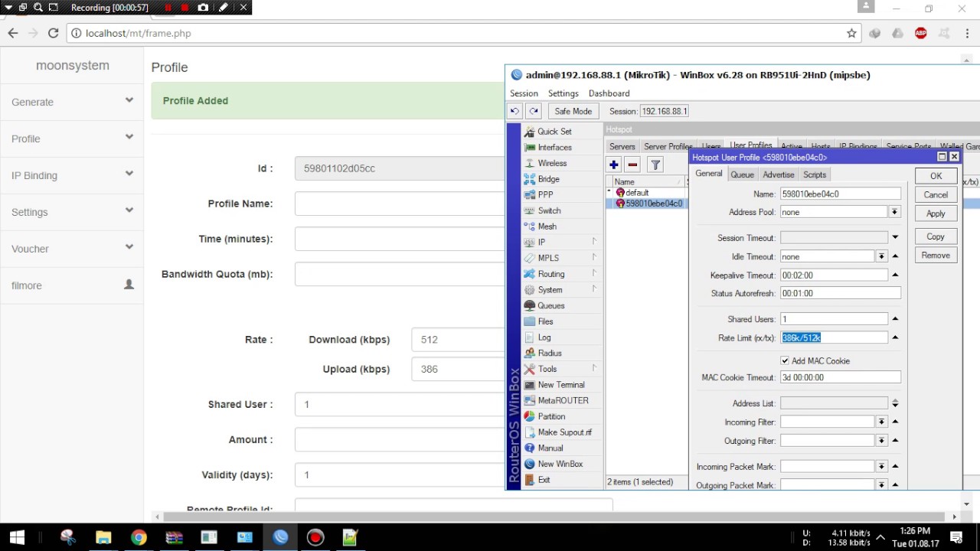
Task: Click the recorder zoom magnifier icon
Action: 38,8
